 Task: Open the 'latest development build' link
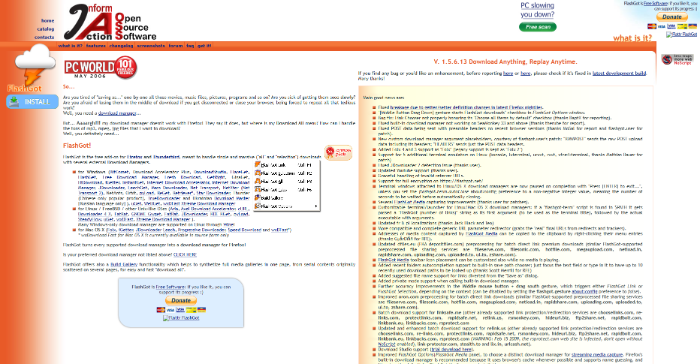click(619, 73)
